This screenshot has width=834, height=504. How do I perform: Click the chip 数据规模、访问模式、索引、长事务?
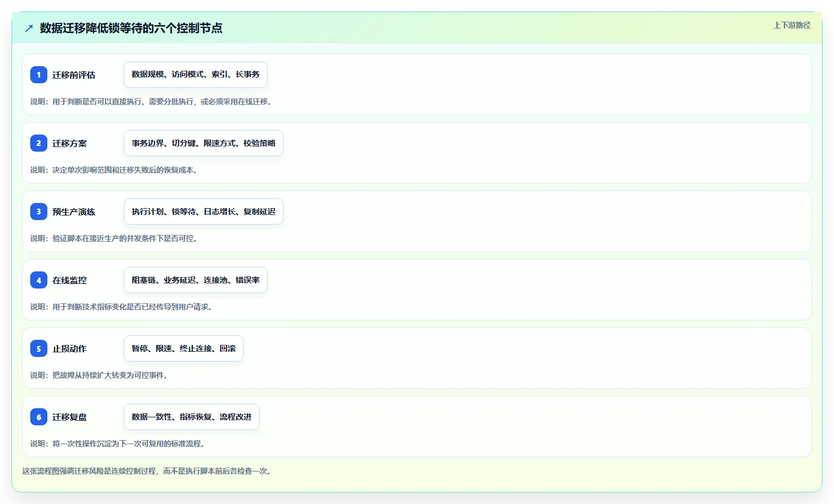click(x=196, y=75)
